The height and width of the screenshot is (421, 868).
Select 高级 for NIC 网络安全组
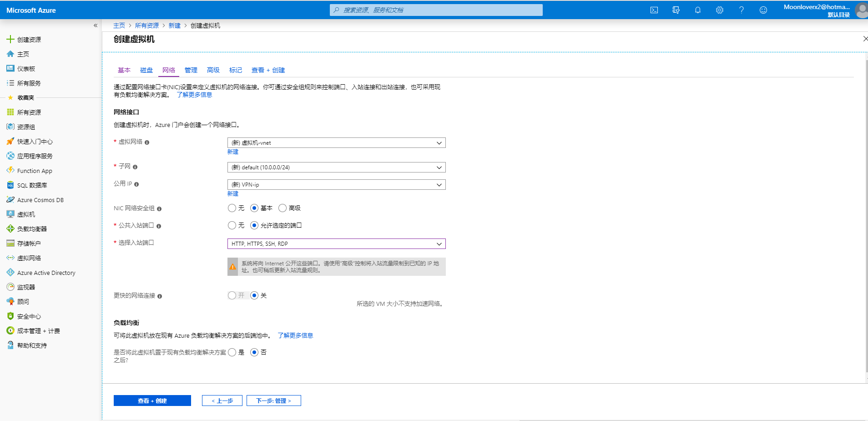[283, 208]
